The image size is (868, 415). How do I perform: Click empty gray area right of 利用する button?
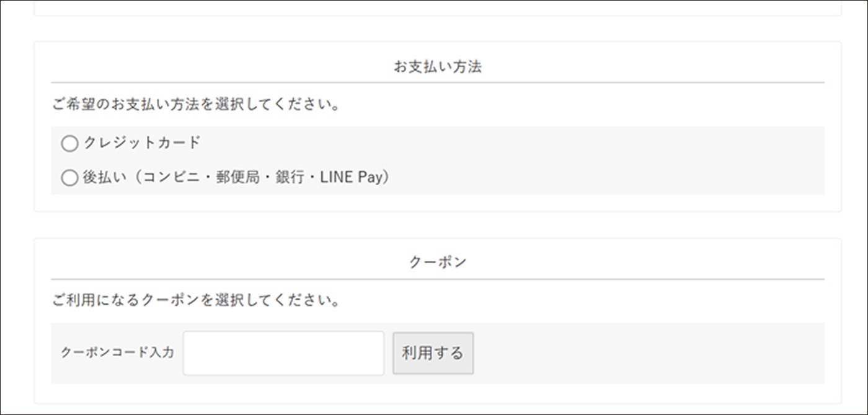click(x=645, y=353)
